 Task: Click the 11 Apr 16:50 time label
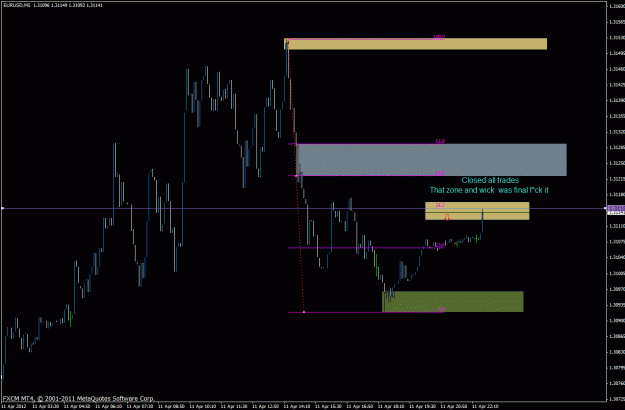pyautogui.click(x=359, y=406)
